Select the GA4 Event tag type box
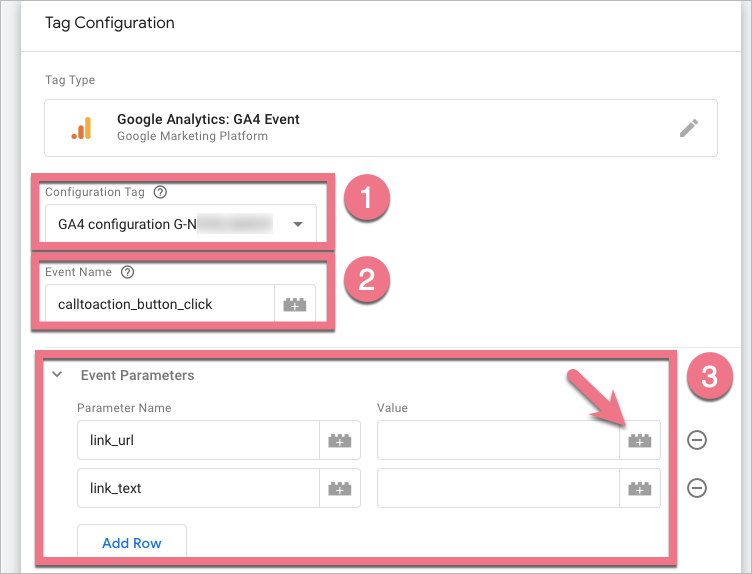Viewport: 752px width, 574px height. coord(380,128)
